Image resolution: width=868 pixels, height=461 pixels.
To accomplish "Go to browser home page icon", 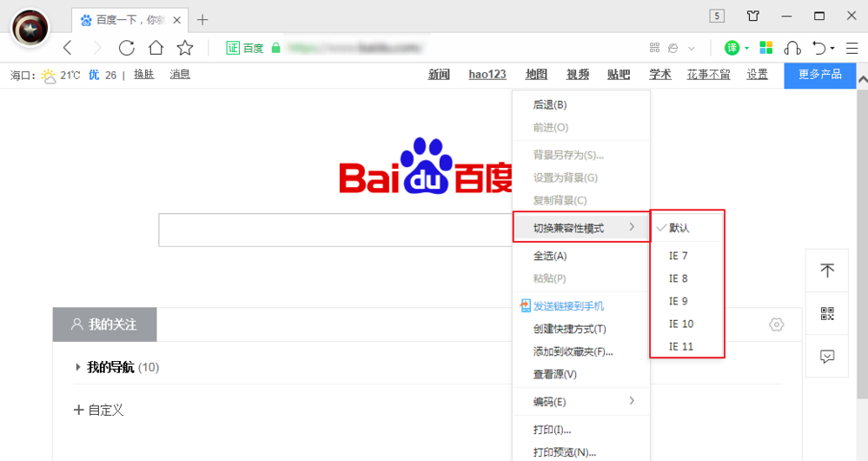I will [156, 48].
